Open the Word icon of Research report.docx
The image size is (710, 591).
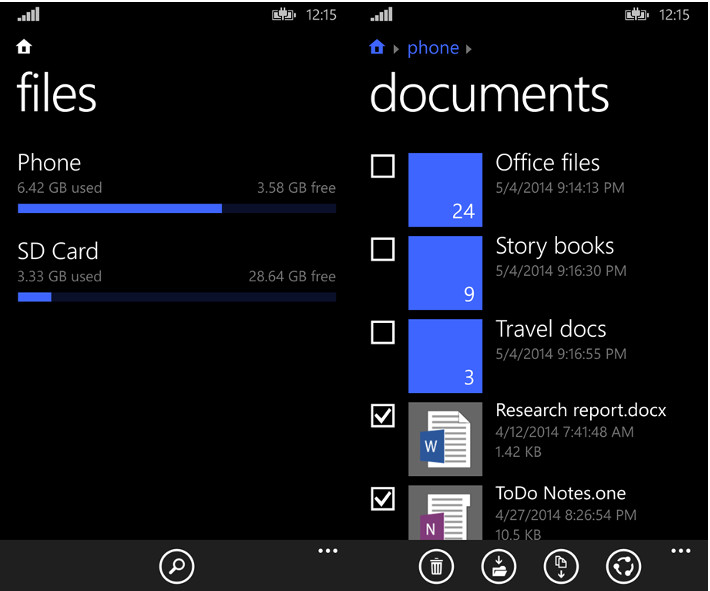[x=445, y=439]
